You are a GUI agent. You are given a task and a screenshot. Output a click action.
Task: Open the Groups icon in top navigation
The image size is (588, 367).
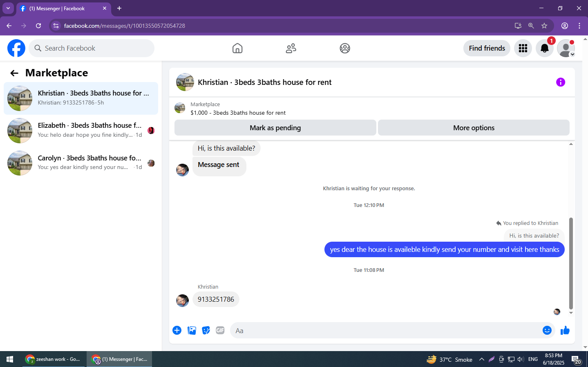point(345,48)
